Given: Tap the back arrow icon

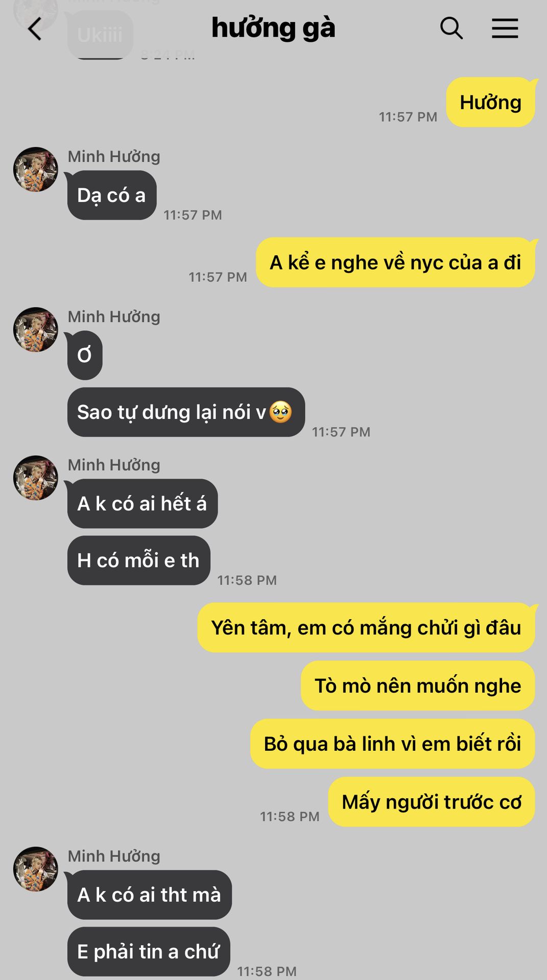Looking at the screenshot, I should (35, 29).
